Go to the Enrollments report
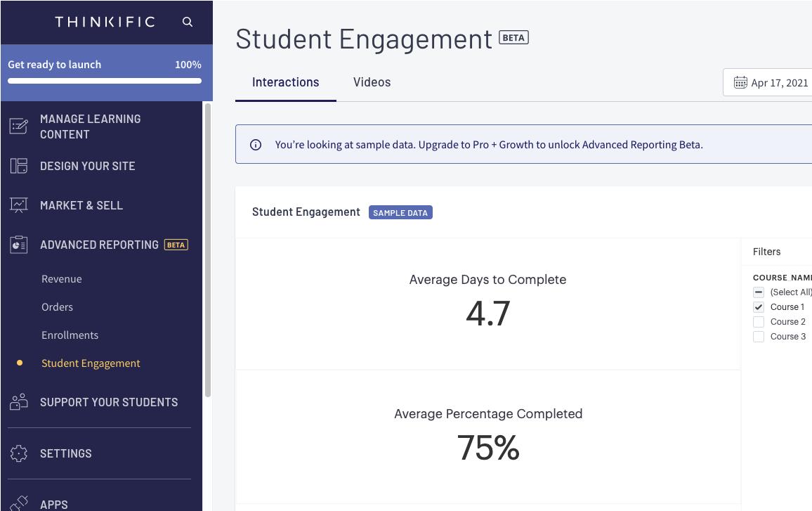Image resolution: width=812 pixels, height=511 pixels. point(70,335)
